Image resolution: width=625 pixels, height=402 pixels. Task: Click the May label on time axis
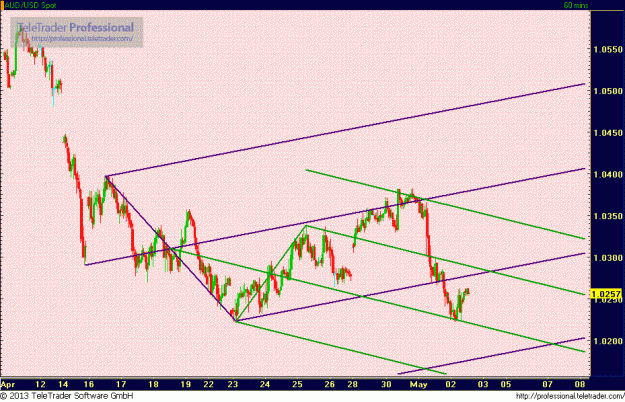pyautogui.click(x=419, y=384)
